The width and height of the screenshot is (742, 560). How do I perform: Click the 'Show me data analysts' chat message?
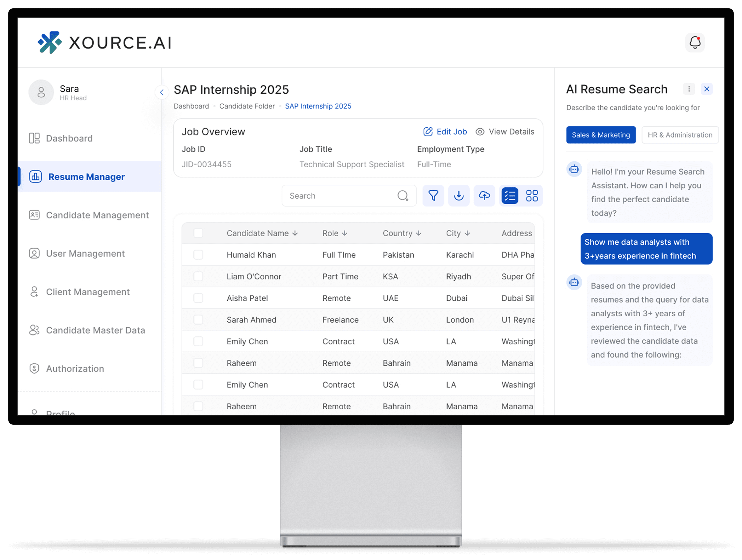(646, 249)
